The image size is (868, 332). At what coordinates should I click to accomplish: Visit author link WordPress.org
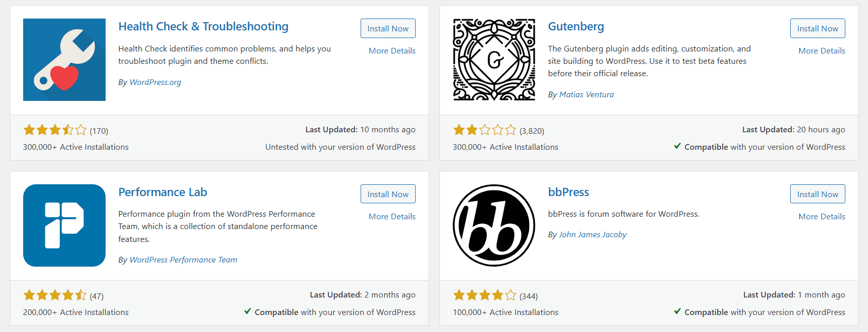point(155,82)
